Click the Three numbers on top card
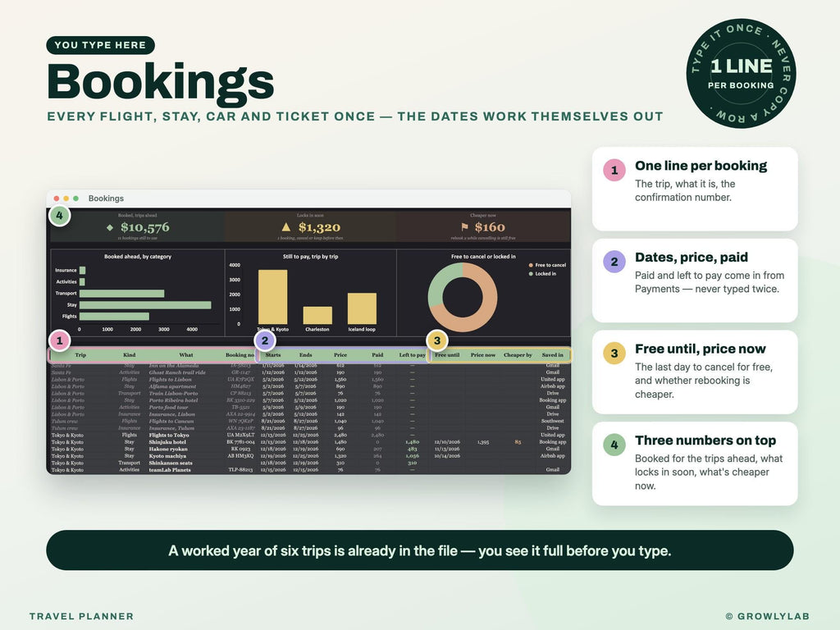 coord(695,464)
